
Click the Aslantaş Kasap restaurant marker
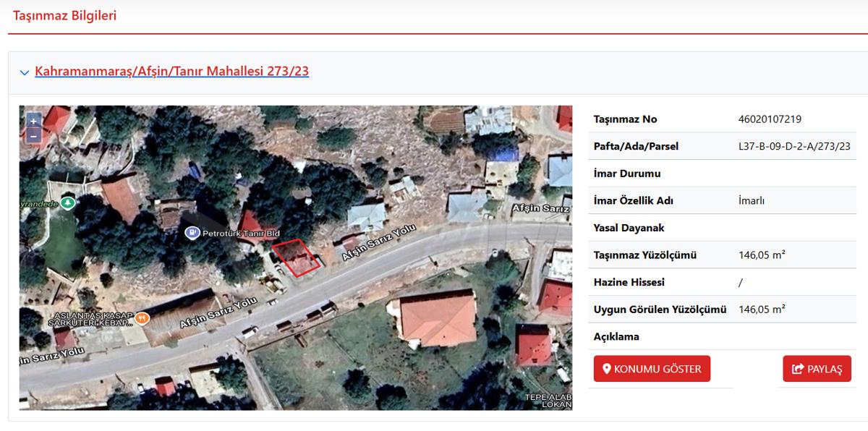142,317
